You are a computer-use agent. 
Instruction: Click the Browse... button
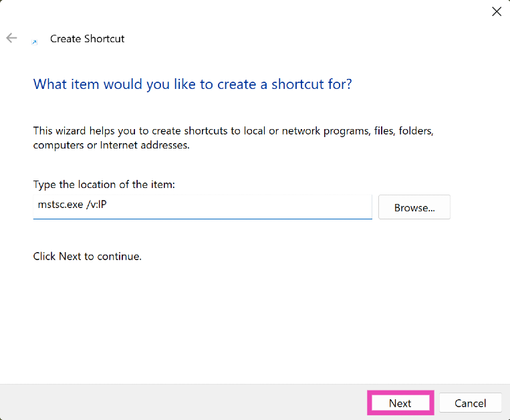point(414,207)
